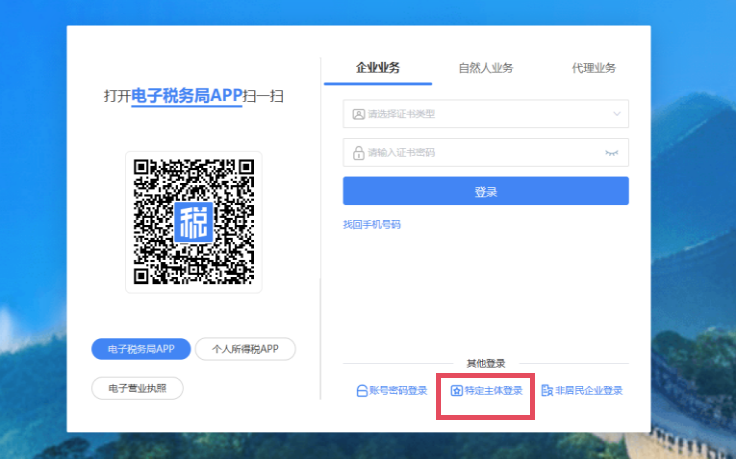Viewport: 736px width, 460px height.
Task: Click the person icon in certificate type field
Action: pyautogui.click(x=358, y=114)
